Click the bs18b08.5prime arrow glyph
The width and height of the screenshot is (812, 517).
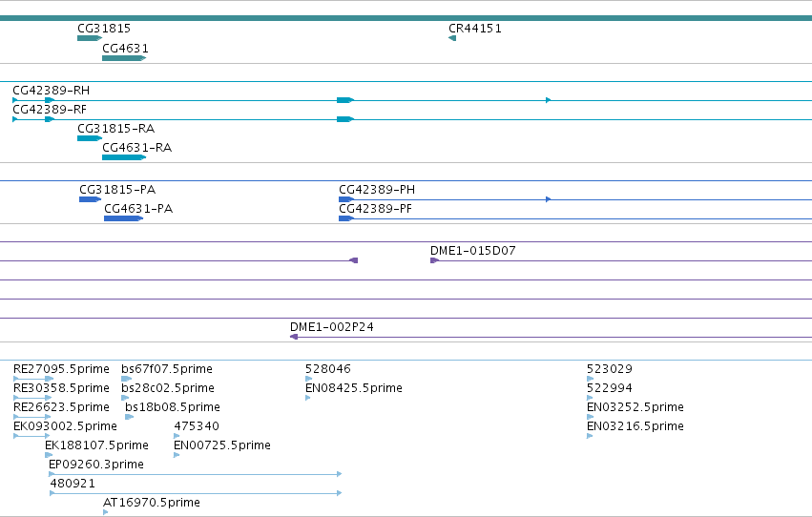[130, 417]
